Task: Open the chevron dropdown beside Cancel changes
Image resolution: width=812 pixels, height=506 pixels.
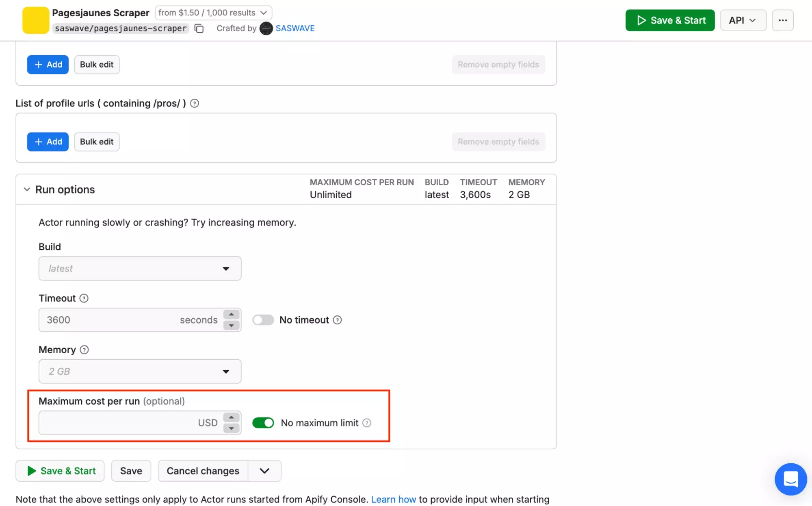Action: 264,471
